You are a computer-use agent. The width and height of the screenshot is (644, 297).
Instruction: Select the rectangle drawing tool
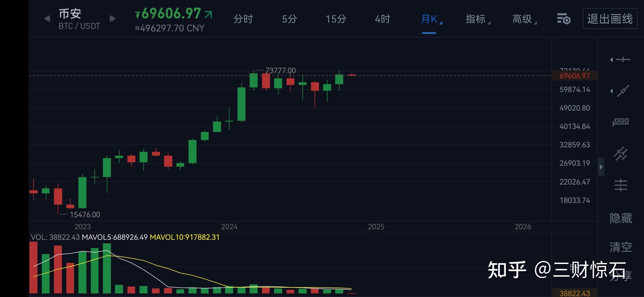[621, 122]
